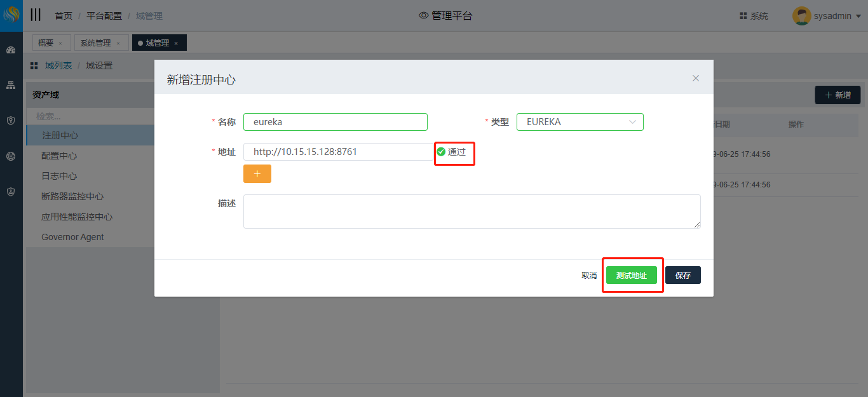Open the 系统 switcher menu
This screenshot has height=397, width=868.
click(754, 16)
